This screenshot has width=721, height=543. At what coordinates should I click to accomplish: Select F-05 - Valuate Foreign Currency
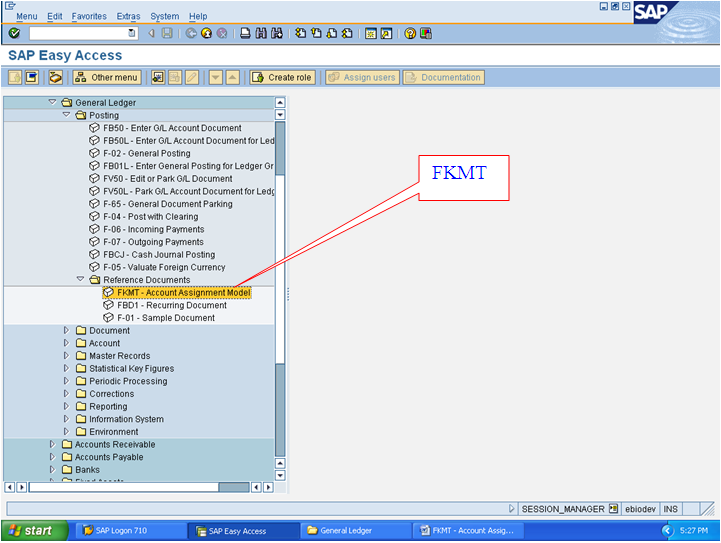(157, 267)
